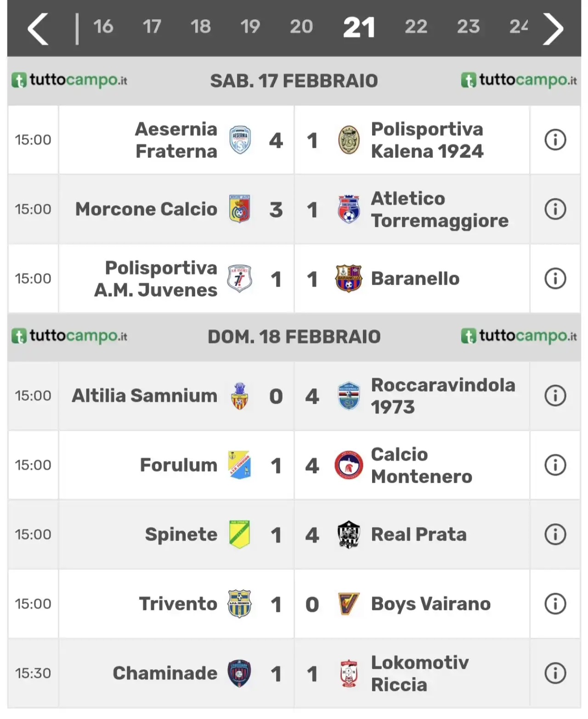Open Roccaravindola 1973 team name link
This screenshot has height=719, width=588.
(x=443, y=396)
